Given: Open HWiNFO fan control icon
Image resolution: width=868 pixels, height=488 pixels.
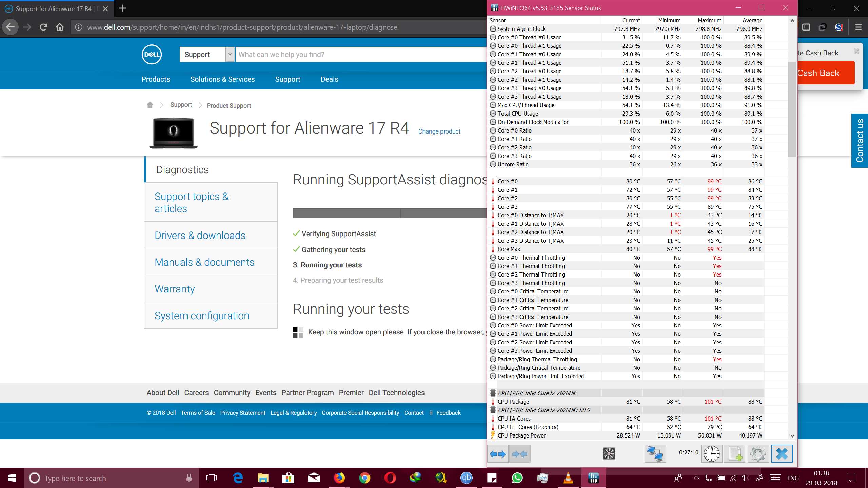Looking at the screenshot, I should pyautogui.click(x=609, y=454).
